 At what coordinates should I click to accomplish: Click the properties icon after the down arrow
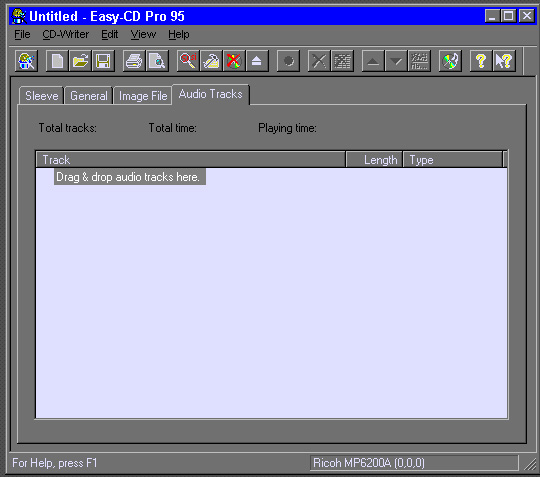[419, 61]
